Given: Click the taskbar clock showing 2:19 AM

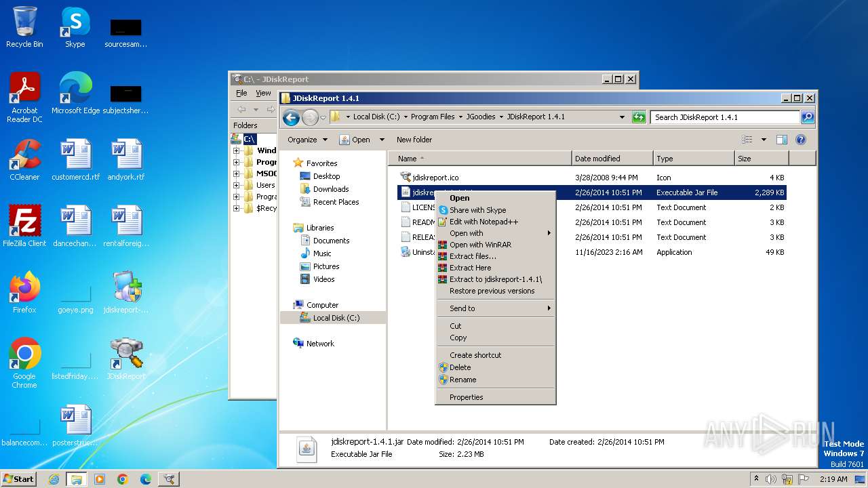Looking at the screenshot, I should (833, 479).
